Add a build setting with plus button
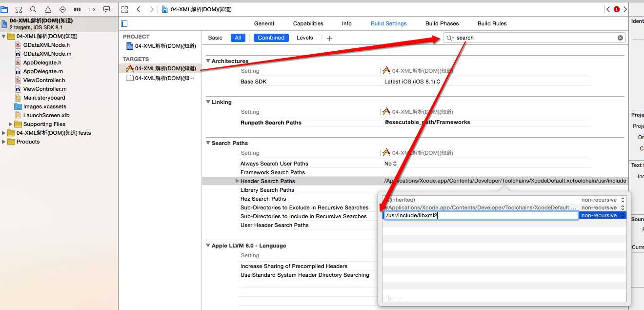Screen dimensions: 644x310 (329, 38)
